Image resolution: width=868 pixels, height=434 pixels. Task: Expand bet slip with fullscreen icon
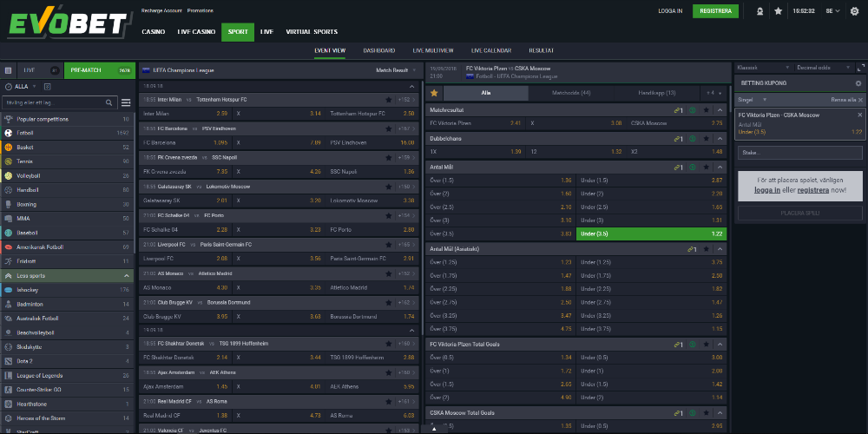point(861,68)
